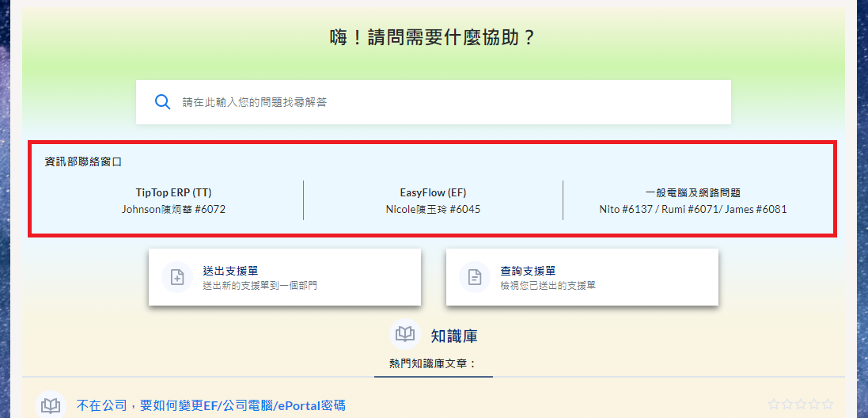
Task: Open the 知識庫 heading link
Action: [x=453, y=336]
